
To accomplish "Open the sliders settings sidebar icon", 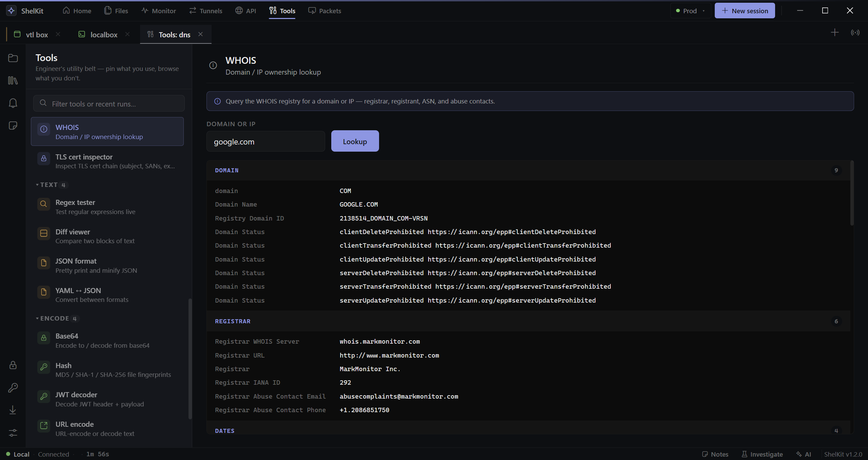I will pos(13,433).
